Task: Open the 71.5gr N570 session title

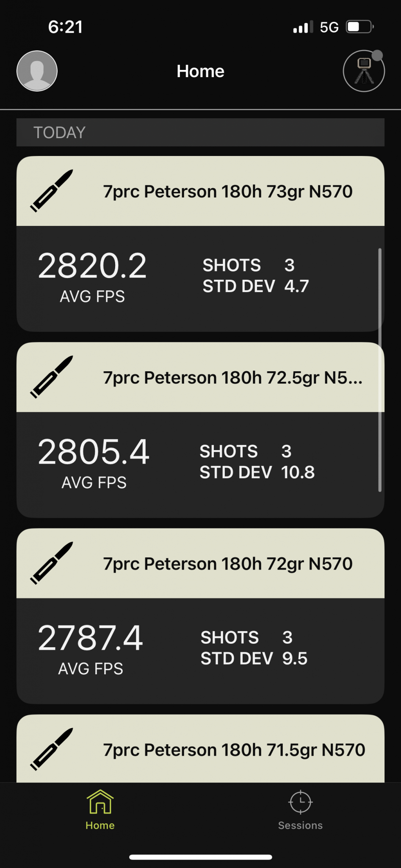Action: [x=234, y=750]
